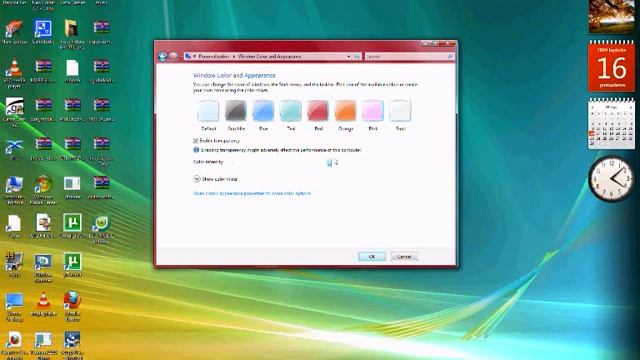640x360 pixels.
Task: Go back using the blue Back arrow
Action: 162,56
